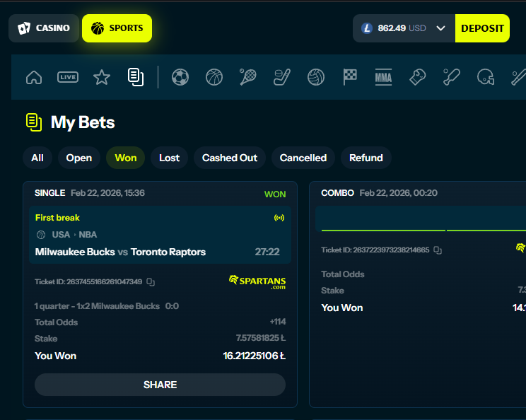Click the SINGLE bet type label

[50, 193]
